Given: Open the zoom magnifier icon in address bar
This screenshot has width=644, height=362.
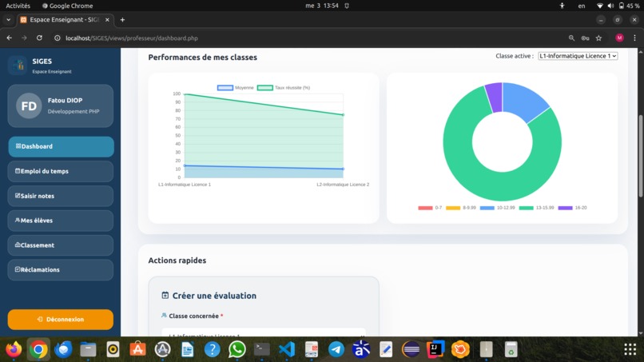Looking at the screenshot, I should (x=571, y=38).
